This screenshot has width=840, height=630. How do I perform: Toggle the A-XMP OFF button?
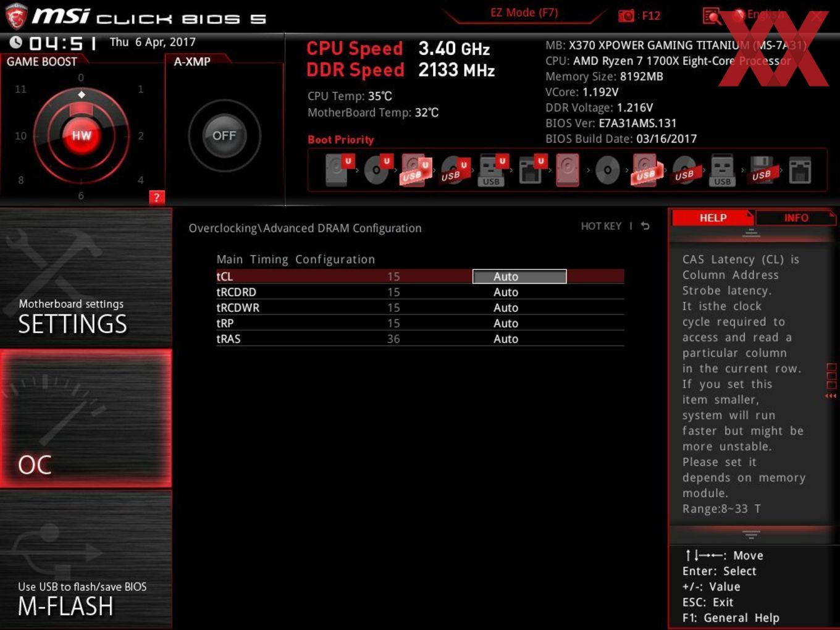224,135
